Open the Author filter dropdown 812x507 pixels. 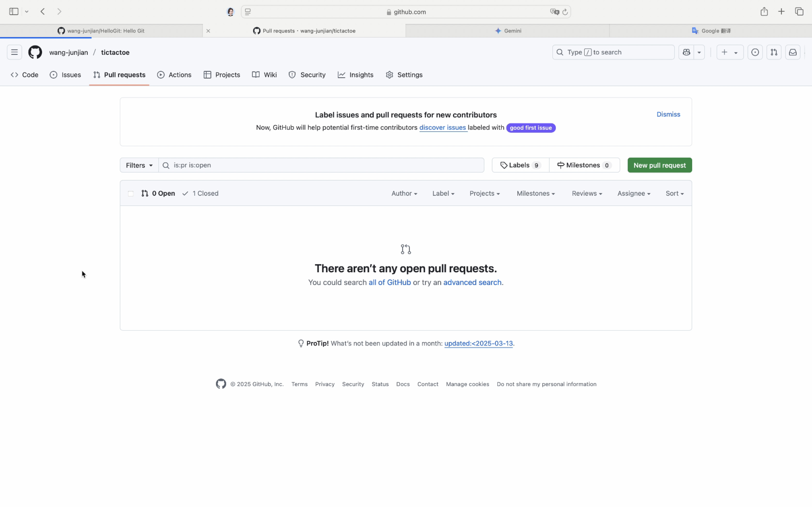point(404,193)
